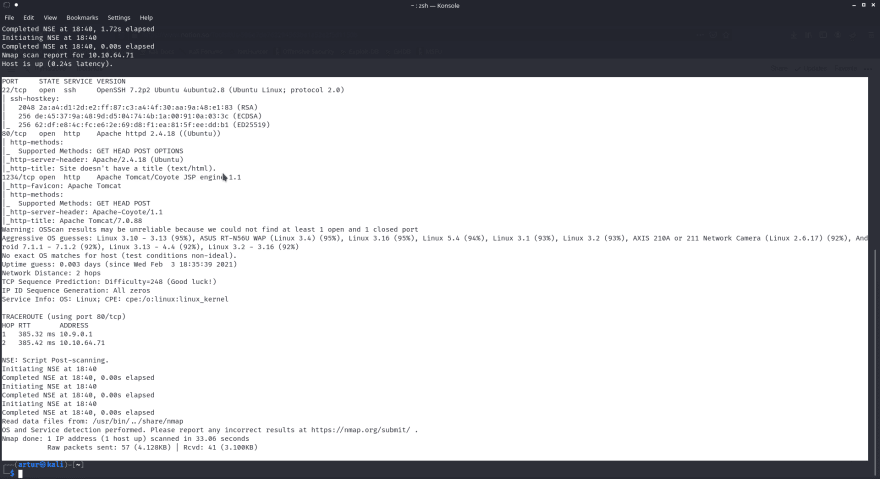Open the View menu
The width and height of the screenshot is (880, 479).
[50, 17]
